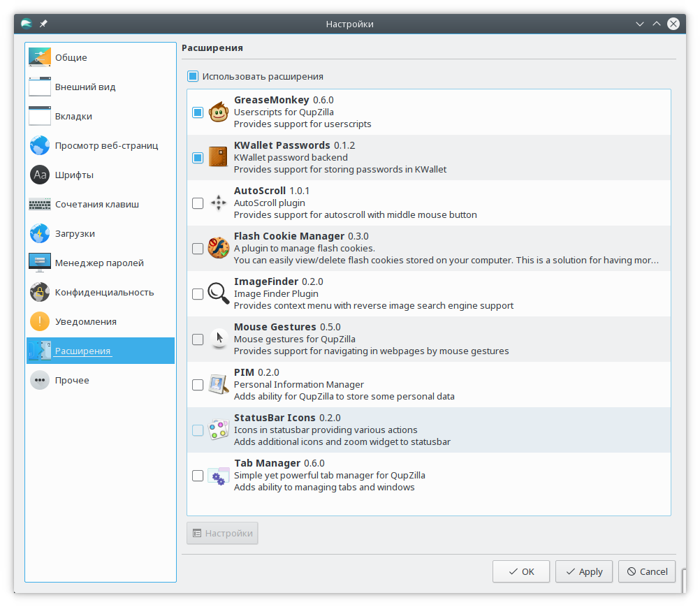Click the StatusBar Icons palette icon

click(x=219, y=430)
